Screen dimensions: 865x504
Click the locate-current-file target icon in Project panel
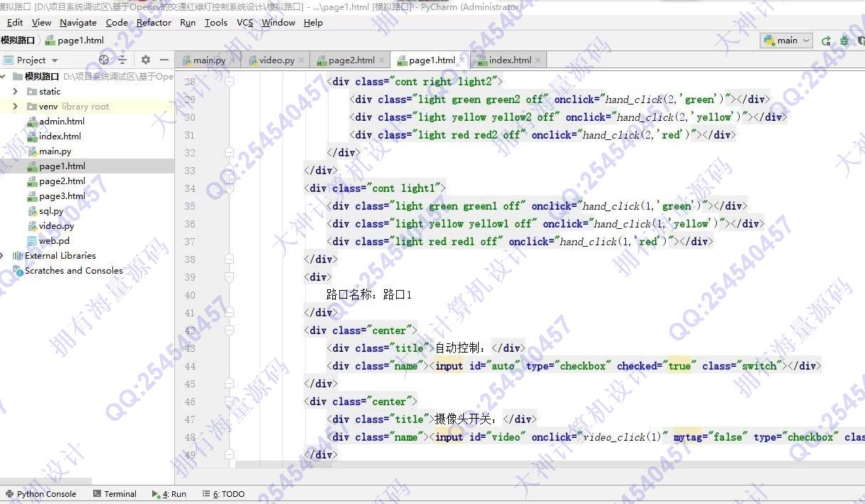pyautogui.click(x=105, y=60)
